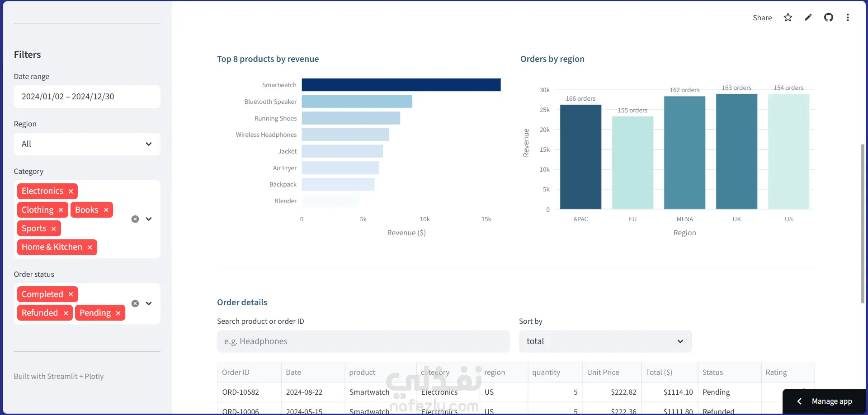Click the pencil edit icon

[808, 18]
